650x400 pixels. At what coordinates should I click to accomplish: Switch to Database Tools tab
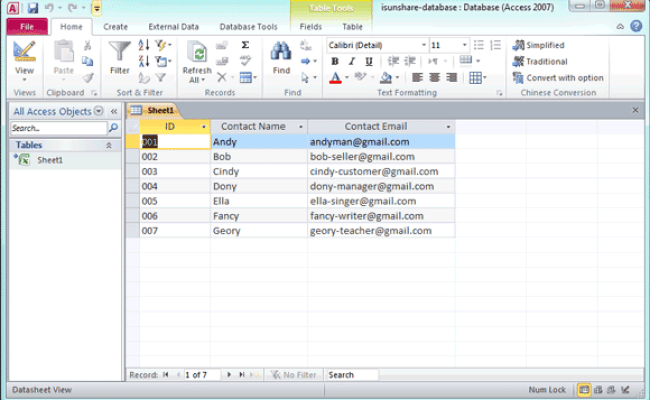pyautogui.click(x=248, y=27)
